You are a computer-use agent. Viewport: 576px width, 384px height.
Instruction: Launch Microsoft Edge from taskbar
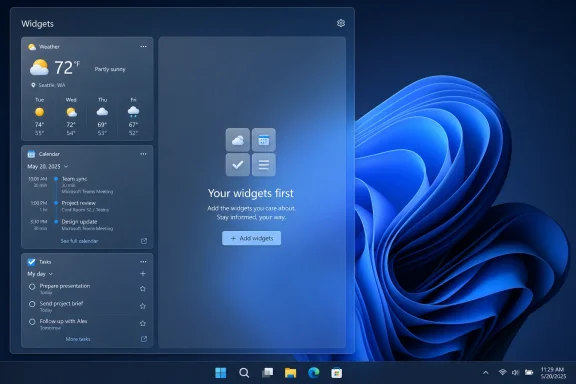[313, 373]
